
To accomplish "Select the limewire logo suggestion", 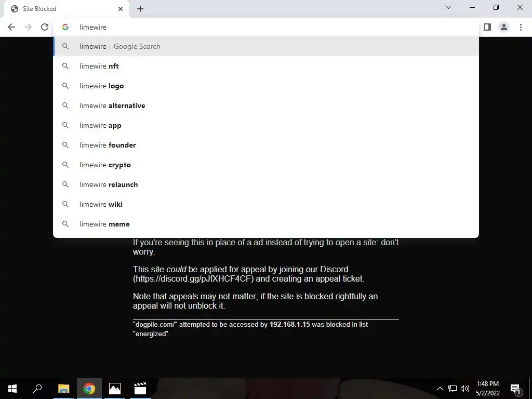I will pyautogui.click(x=266, y=86).
